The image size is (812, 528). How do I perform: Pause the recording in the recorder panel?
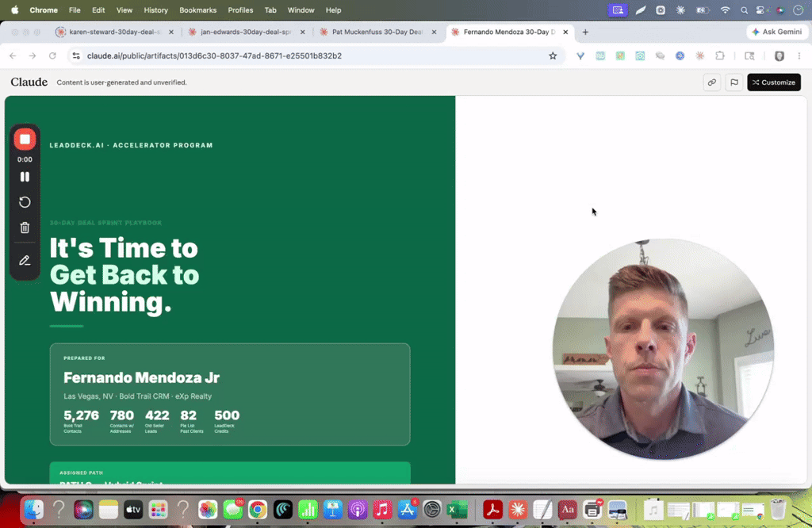click(25, 177)
